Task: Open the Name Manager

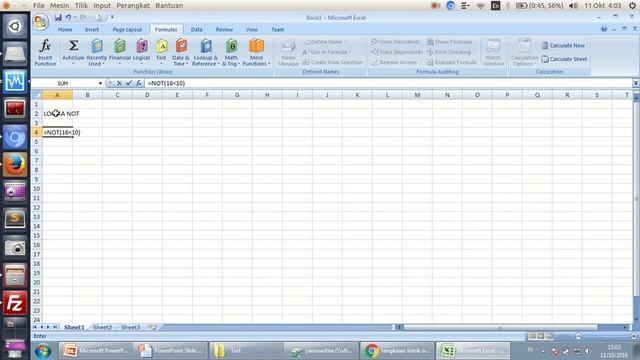Action: coord(288,53)
